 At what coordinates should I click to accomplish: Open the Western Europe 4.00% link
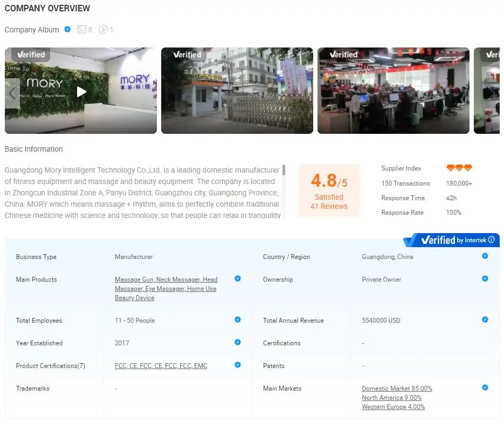393,406
